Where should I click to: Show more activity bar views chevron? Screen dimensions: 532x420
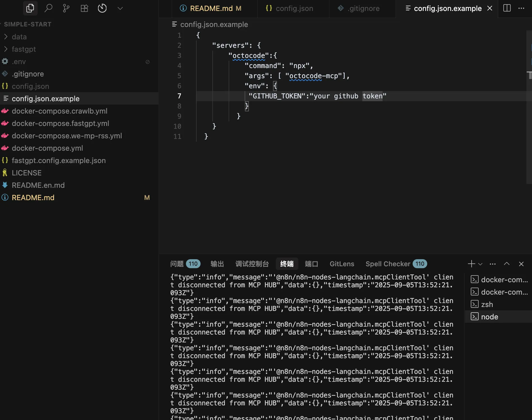(120, 8)
